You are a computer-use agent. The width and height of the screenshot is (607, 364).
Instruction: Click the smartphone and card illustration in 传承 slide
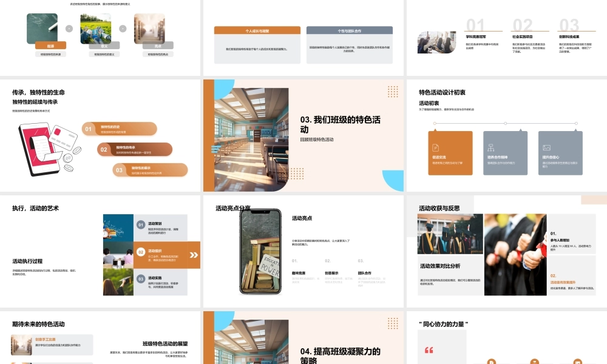49,149
